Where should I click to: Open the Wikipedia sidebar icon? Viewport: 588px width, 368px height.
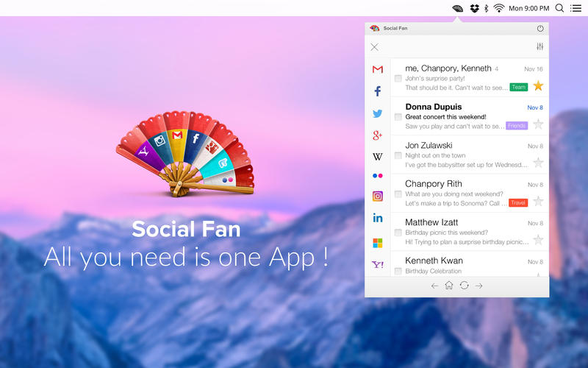(x=378, y=157)
